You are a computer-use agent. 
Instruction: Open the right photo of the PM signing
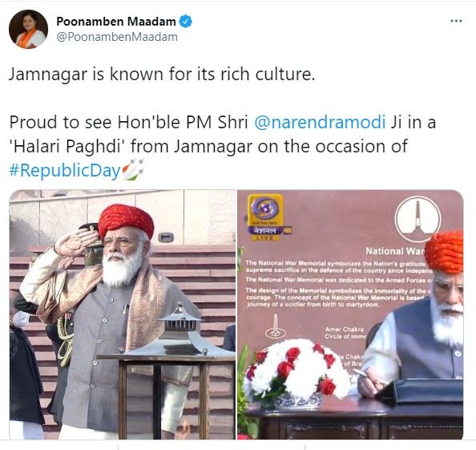click(350, 314)
